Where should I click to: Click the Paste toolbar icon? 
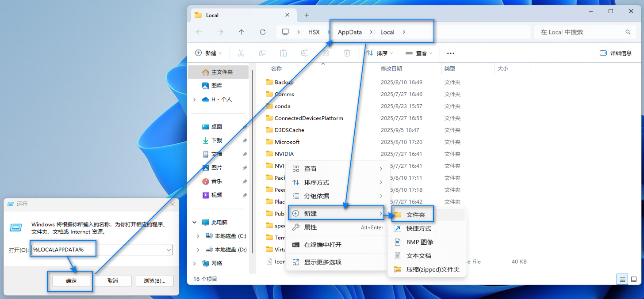tap(283, 53)
